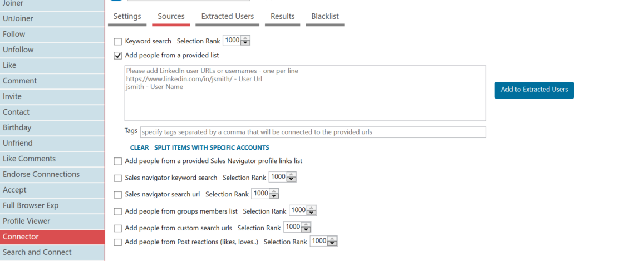The width and height of the screenshot is (644, 261).
Task: Increase Sales navigator search url Selection Rank
Action: pyautogui.click(x=274, y=191)
